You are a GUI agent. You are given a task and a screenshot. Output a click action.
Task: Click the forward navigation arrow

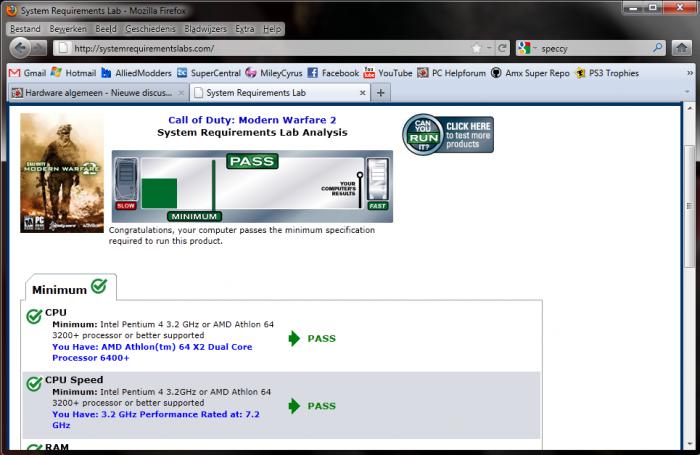39,48
